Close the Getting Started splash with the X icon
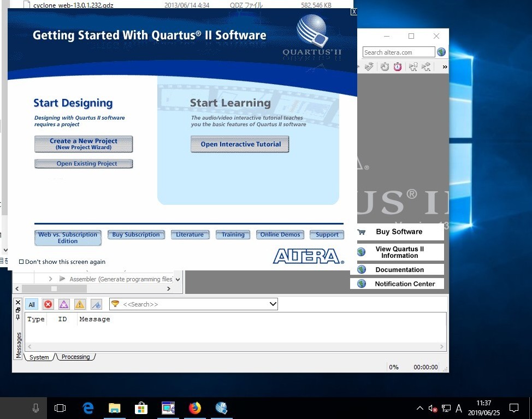 point(354,12)
